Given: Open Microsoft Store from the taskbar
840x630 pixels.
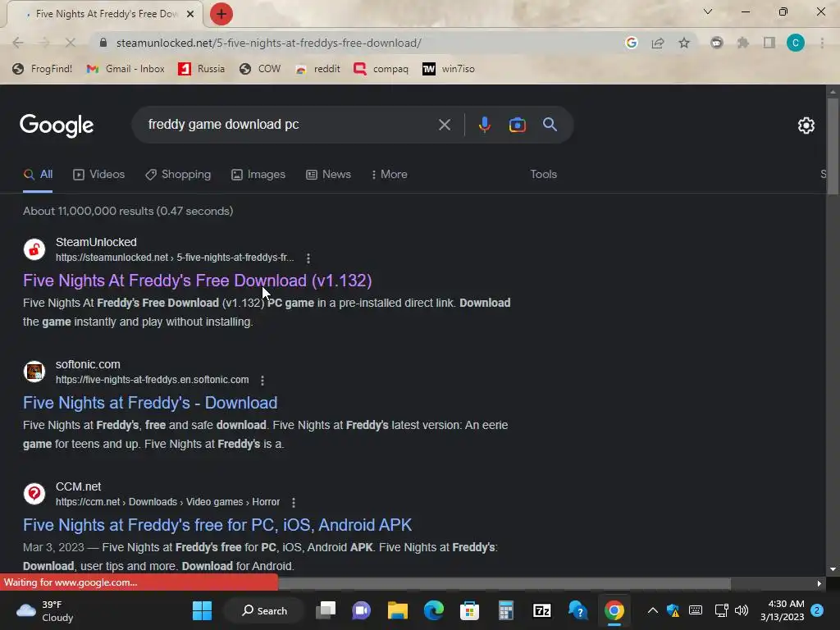Looking at the screenshot, I should tap(469, 610).
